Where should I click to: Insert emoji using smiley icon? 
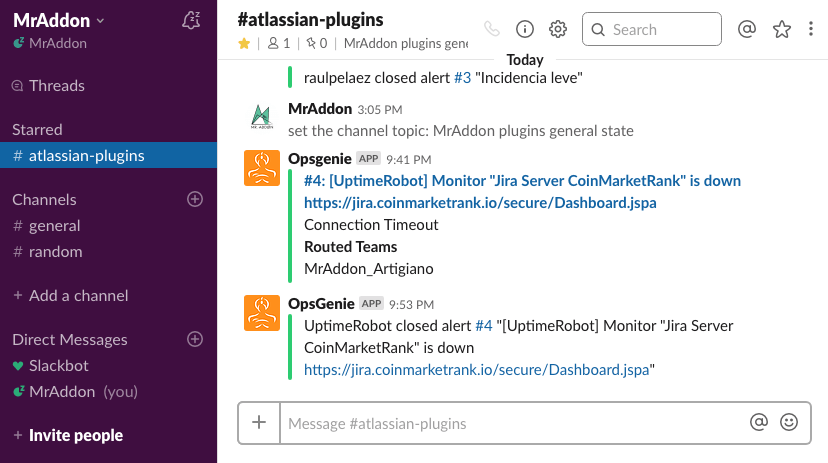coord(789,423)
